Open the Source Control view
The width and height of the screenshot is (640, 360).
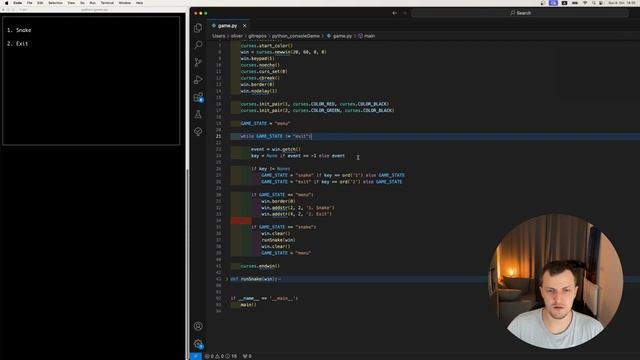[x=198, y=62]
